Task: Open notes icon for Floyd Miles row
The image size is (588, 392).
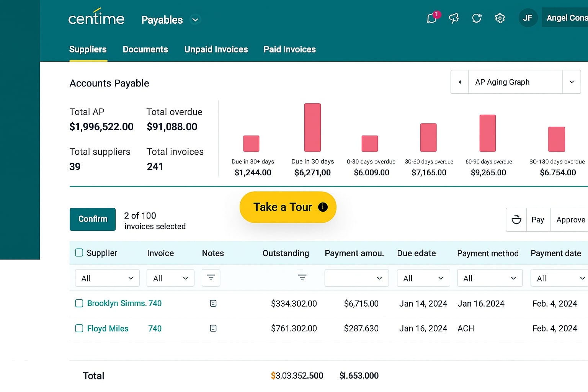Action: [x=213, y=328]
